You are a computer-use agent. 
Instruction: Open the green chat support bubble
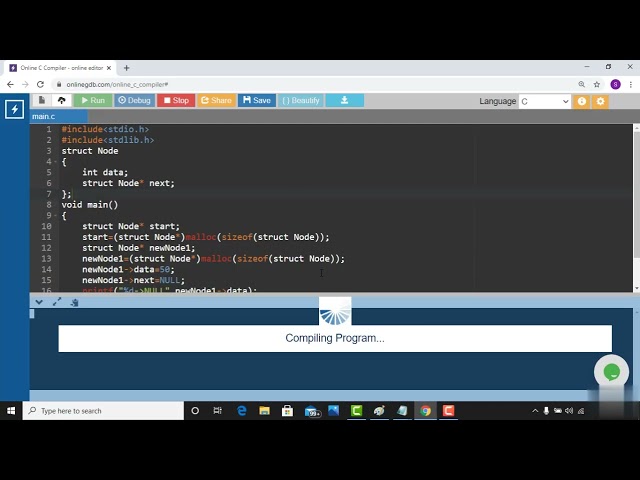(x=611, y=372)
